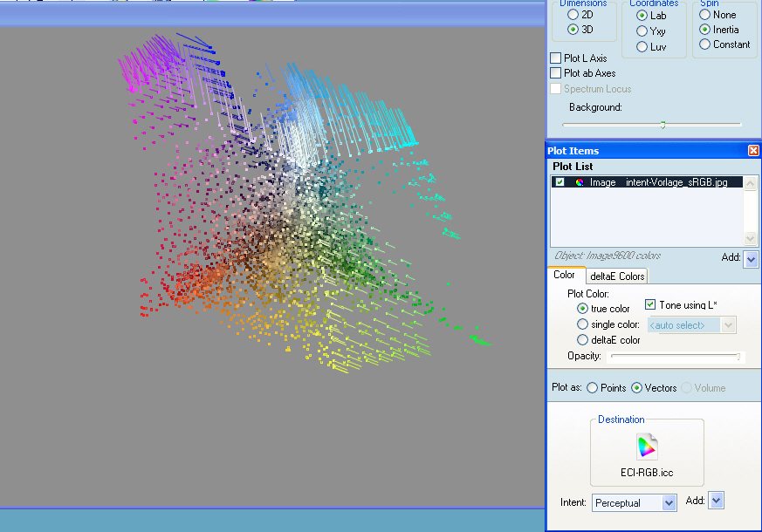Click the image type icon in Plot List
This screenshot has width=762, height=532.
[x=578, y=182]
